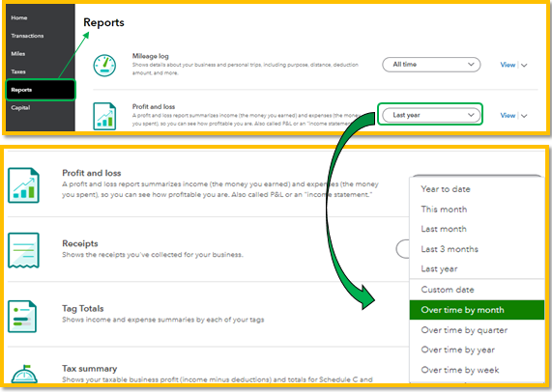Screen dimensions: 552x392
Task: Expand the arrow beside Mileage log View
Action: [524, 65]
